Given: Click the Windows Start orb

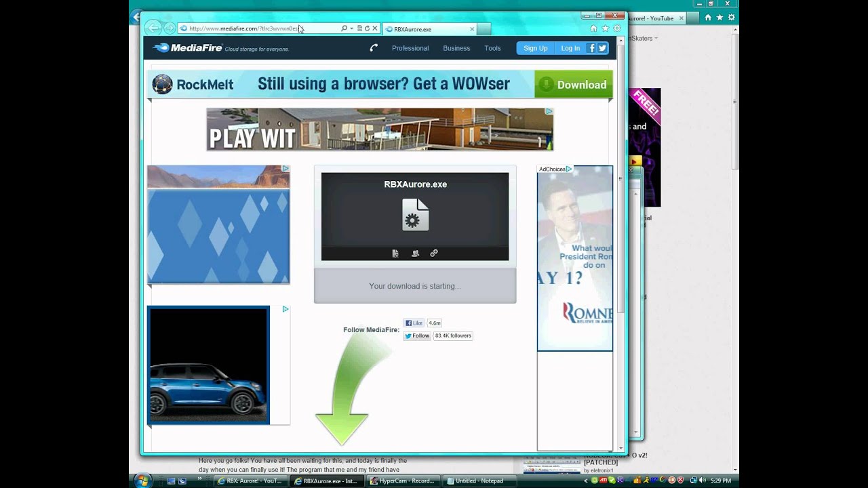Looking at the screenshot, I should 142,481.
